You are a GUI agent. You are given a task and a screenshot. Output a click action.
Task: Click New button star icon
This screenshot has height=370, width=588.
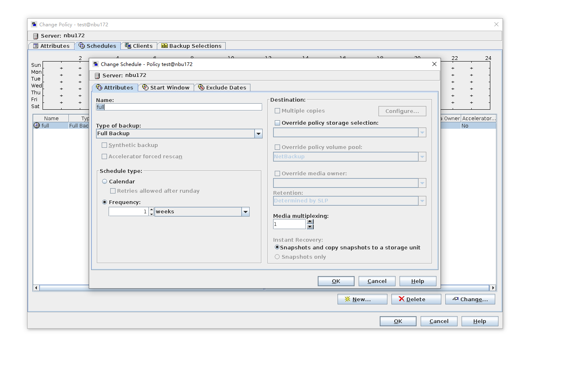click(x=347, y=299)
